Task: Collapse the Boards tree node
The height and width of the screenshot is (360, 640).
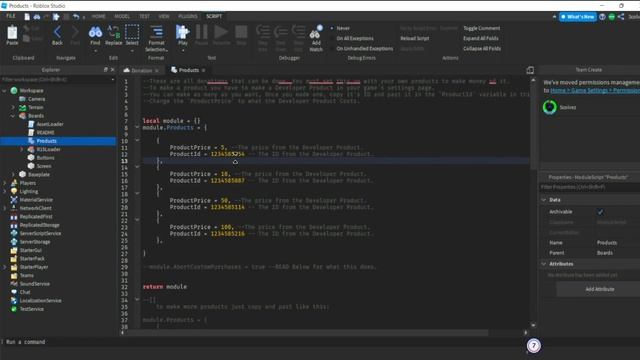Action: pos(13,116)
